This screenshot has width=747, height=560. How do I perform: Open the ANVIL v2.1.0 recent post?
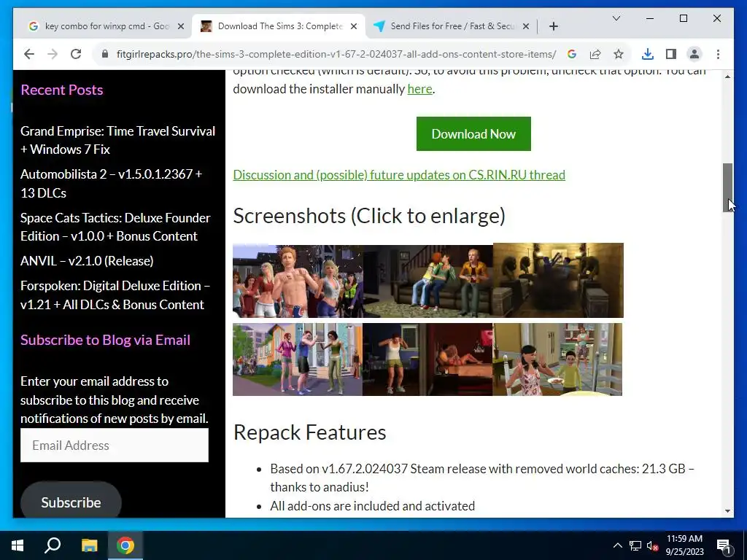click(x=87, y=261)
